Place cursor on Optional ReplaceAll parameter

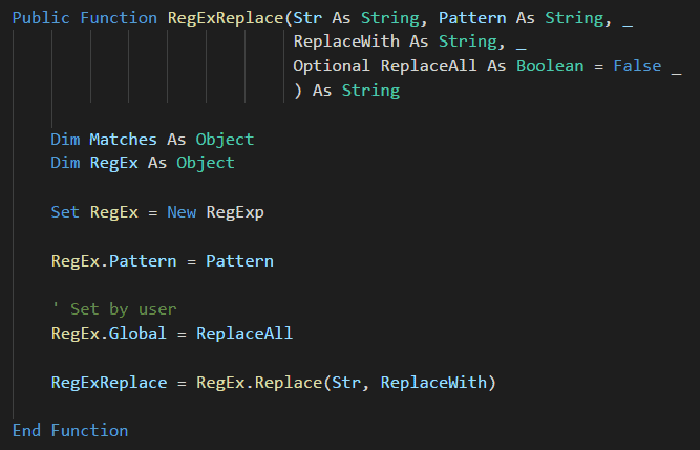point(385,66)
